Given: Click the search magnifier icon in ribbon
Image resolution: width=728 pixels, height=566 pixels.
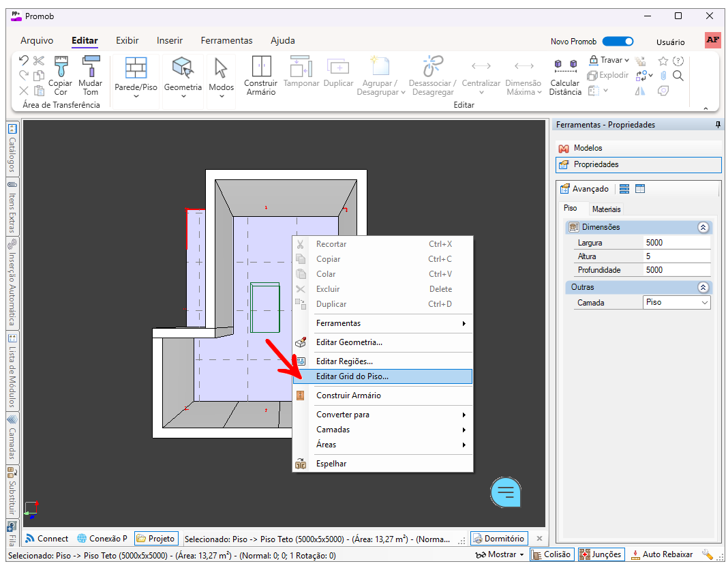Looking at the screenshot, I should pos(678,76).
